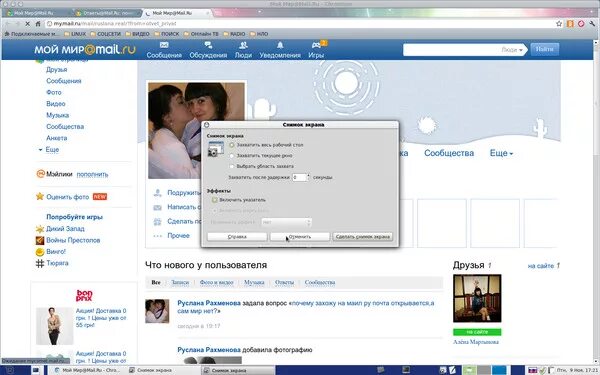
Task: Open the Люди icon in header
Action: click(x=243, y=45)
